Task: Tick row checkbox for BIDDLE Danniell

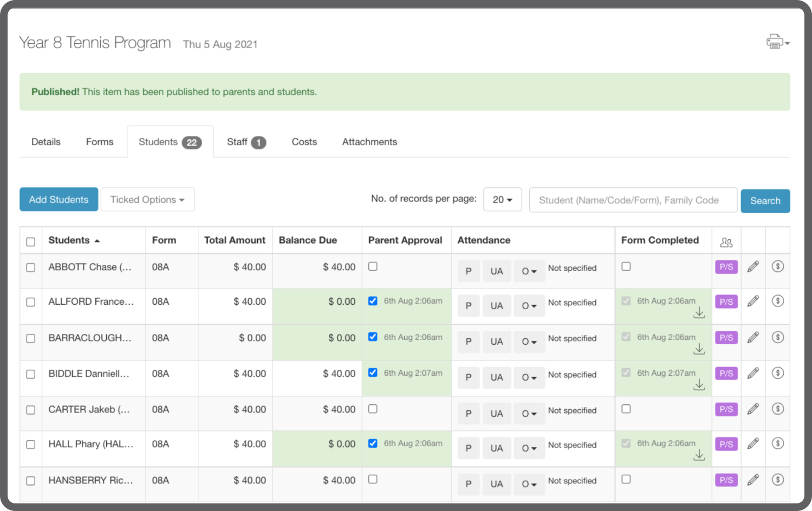Action: pos(31,374)
